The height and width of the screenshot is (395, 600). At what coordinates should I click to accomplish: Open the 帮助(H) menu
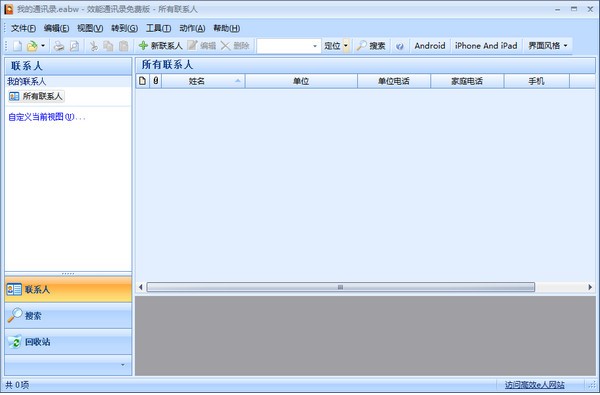coord(227,28)
